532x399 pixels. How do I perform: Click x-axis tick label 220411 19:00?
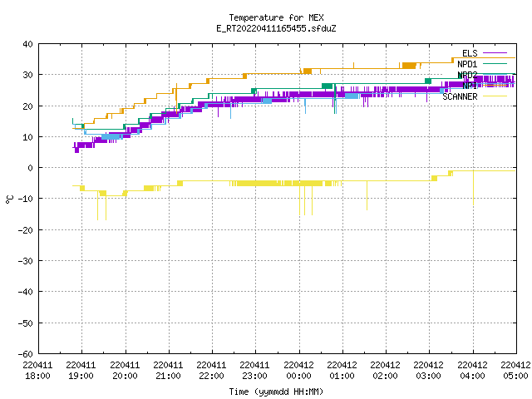81,371
